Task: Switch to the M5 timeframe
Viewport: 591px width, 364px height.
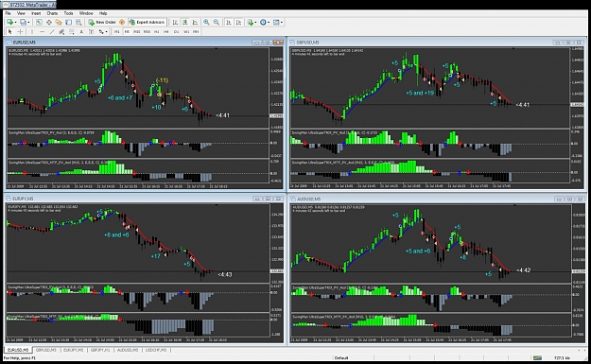Action: pyautogui.click(x=127, y=31)
